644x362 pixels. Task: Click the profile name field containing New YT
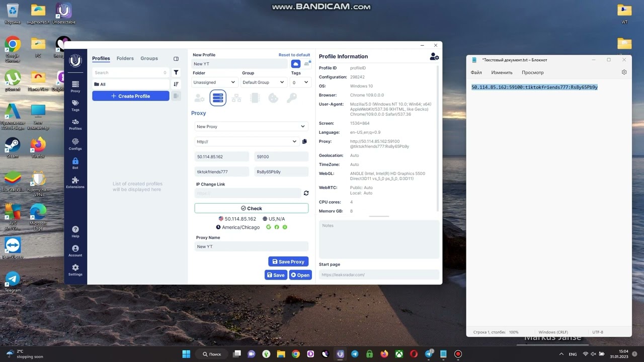(239, 64)
